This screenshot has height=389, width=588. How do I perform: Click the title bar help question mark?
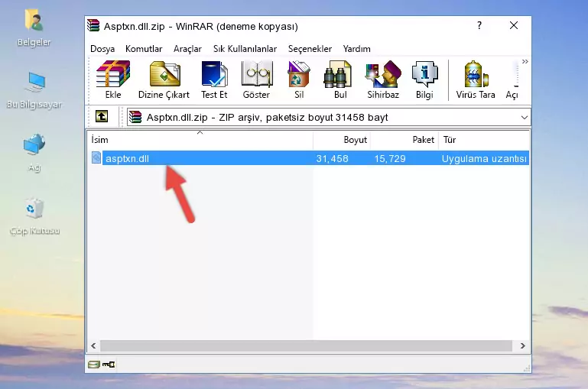[479, 25]
